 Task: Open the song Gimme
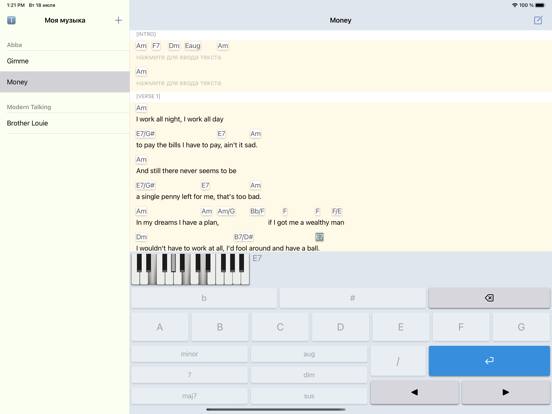65,61
